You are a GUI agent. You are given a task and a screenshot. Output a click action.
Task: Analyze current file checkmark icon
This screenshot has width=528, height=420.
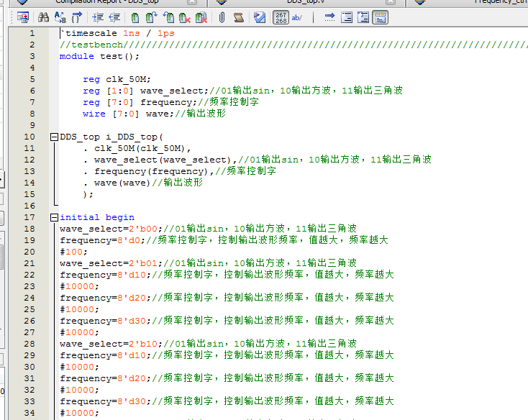tap(260, 17)
